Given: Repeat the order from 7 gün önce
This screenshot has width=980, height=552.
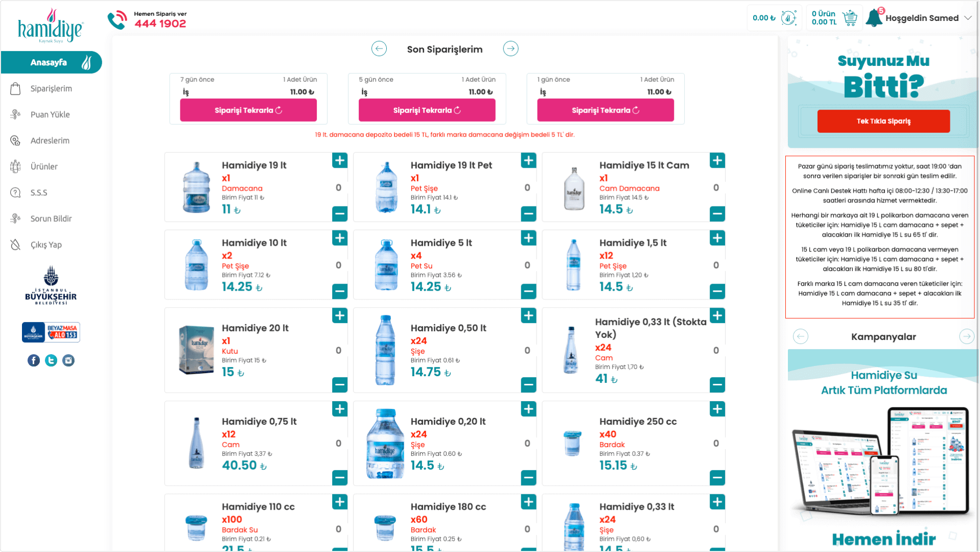Looking at the screenshot, I should pyautogui.click(x=248, y=110).
